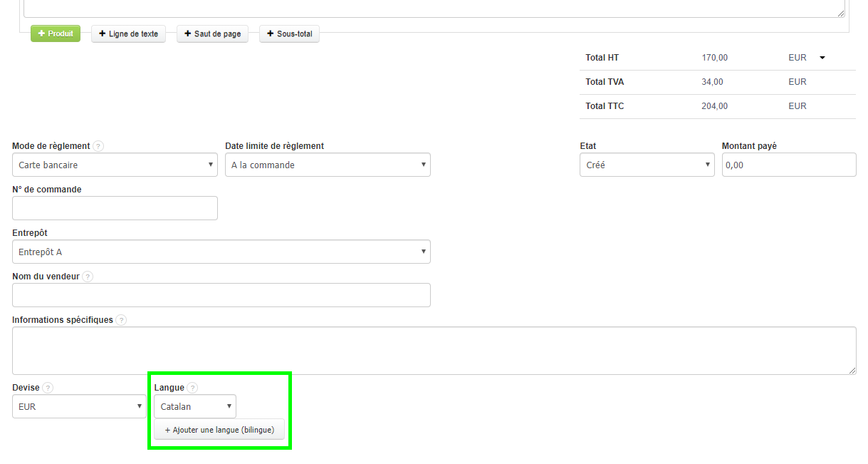Image resolution: width=868 pixels, height=464 pixels.
Task: Open the Etat dropdown showing Créé
Action: tap(647, 165)
